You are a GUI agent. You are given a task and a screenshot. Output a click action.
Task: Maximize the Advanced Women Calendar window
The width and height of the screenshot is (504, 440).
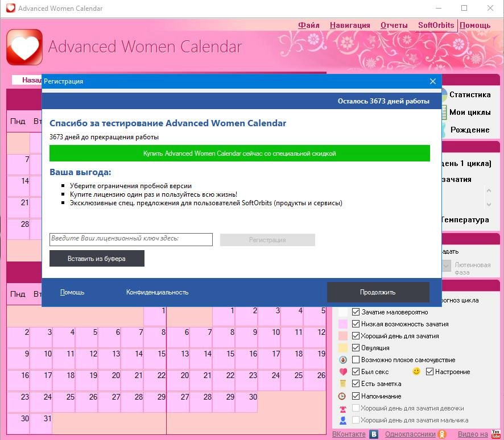tap(464, 8)
